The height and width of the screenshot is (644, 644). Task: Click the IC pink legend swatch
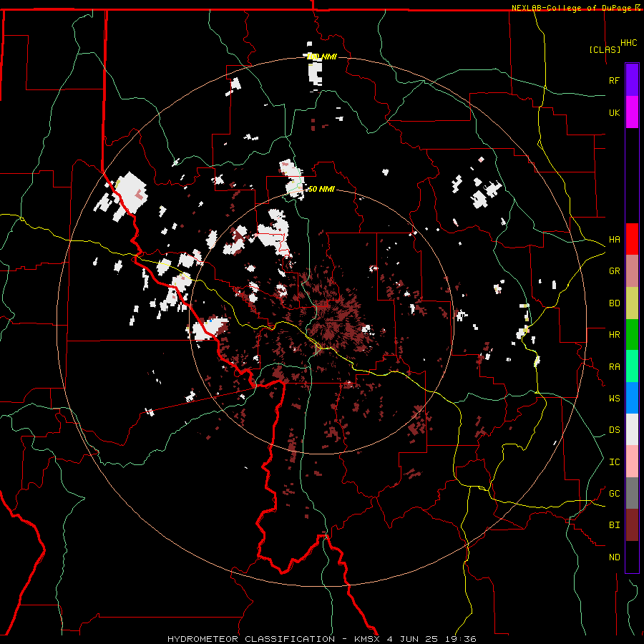point(632,462)
